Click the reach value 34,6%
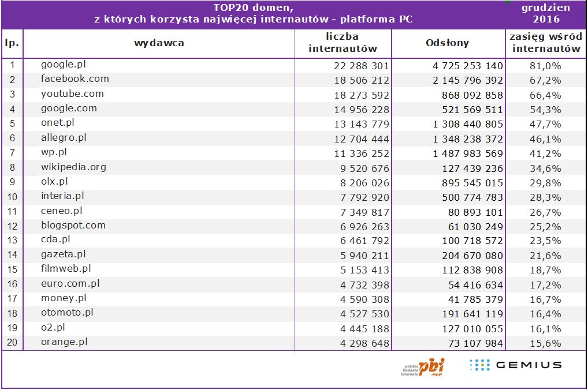 [x=545, y=168]
